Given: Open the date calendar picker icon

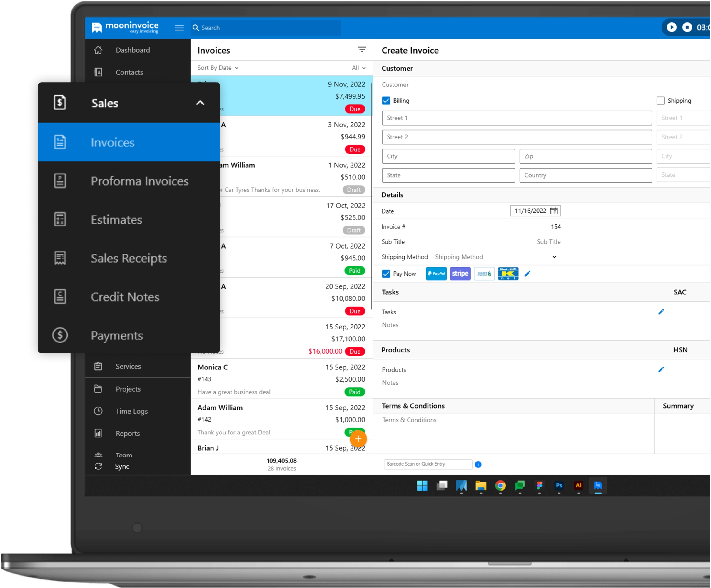Looking at the screenshot, I should (554, 211).
